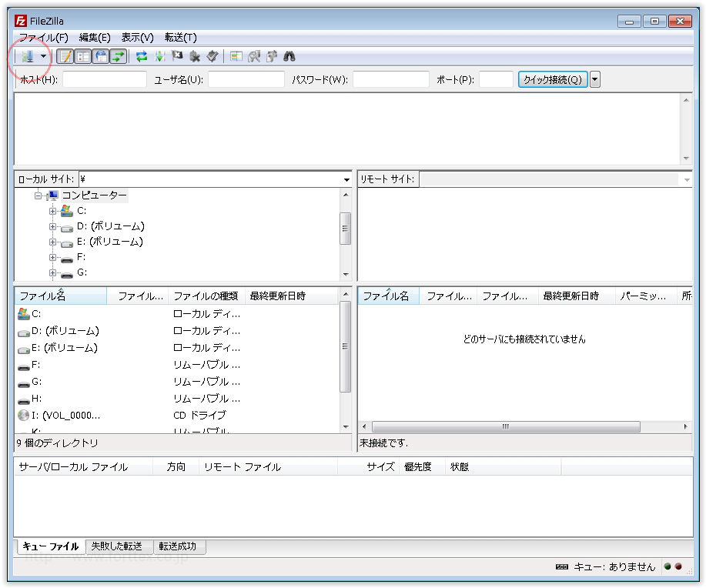Select C: row in local file list
This screenshot has height=588, width=706.
pyautogui.click(x=176, y=314)
